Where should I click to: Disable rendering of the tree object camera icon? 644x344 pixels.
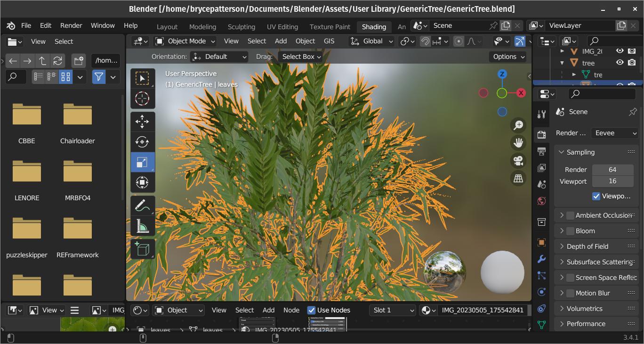pyautogui.click(x=632, y=62)
